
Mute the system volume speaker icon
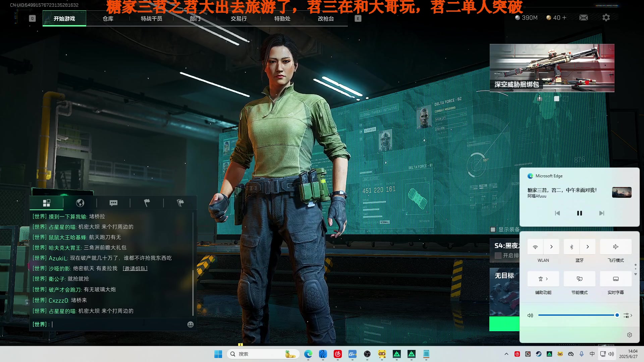click(x=530, y=315)
